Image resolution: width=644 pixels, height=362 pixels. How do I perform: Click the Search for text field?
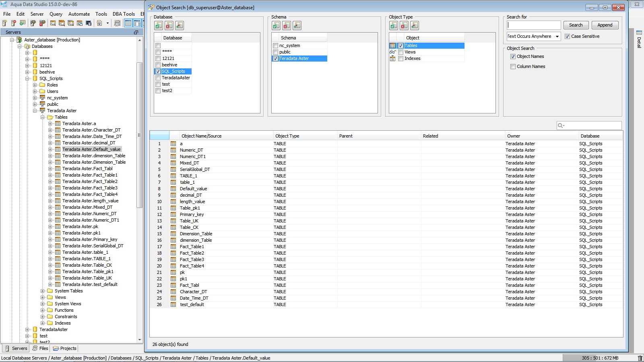coord(534,25)
